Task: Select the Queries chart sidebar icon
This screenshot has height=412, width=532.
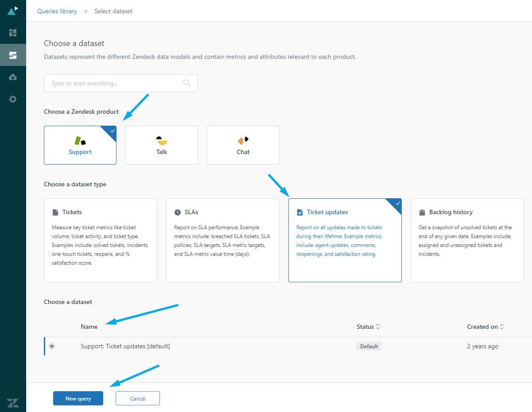Action: coord(13,55)
